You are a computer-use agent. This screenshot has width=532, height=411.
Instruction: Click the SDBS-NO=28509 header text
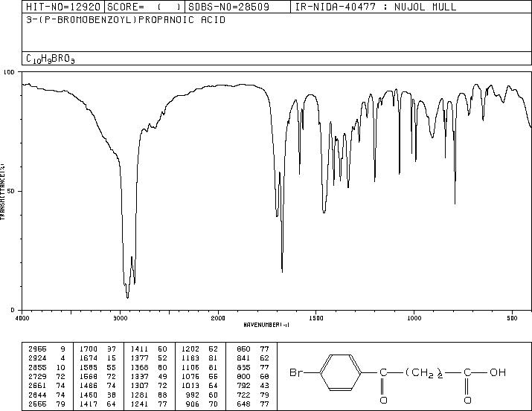pyautogui.click(x=228, y=7)
